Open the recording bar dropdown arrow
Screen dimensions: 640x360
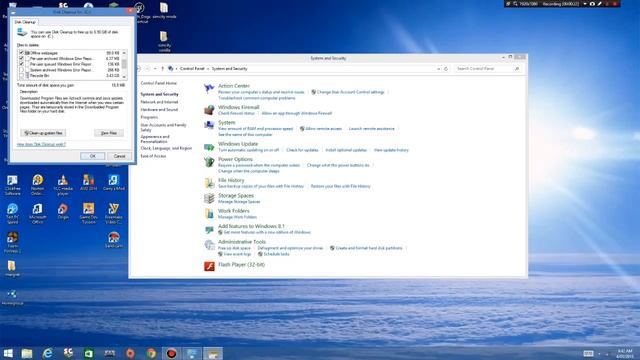click(x=584, y=4)
